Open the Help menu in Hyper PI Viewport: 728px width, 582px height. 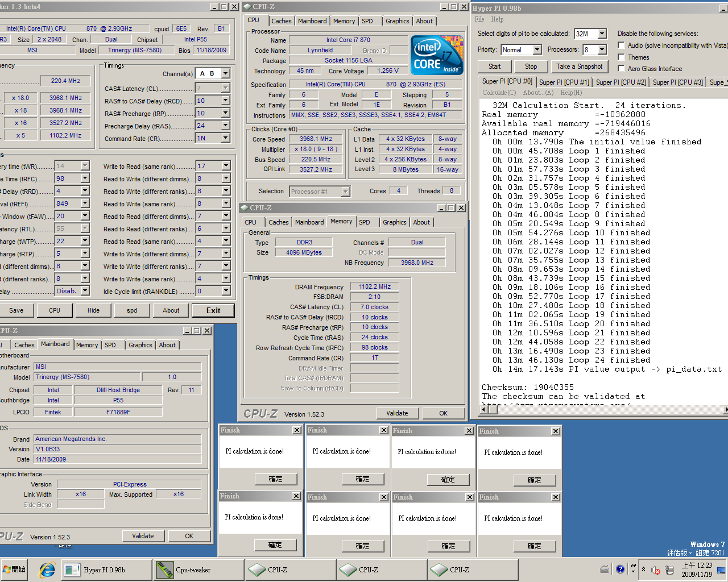(497, 19)
